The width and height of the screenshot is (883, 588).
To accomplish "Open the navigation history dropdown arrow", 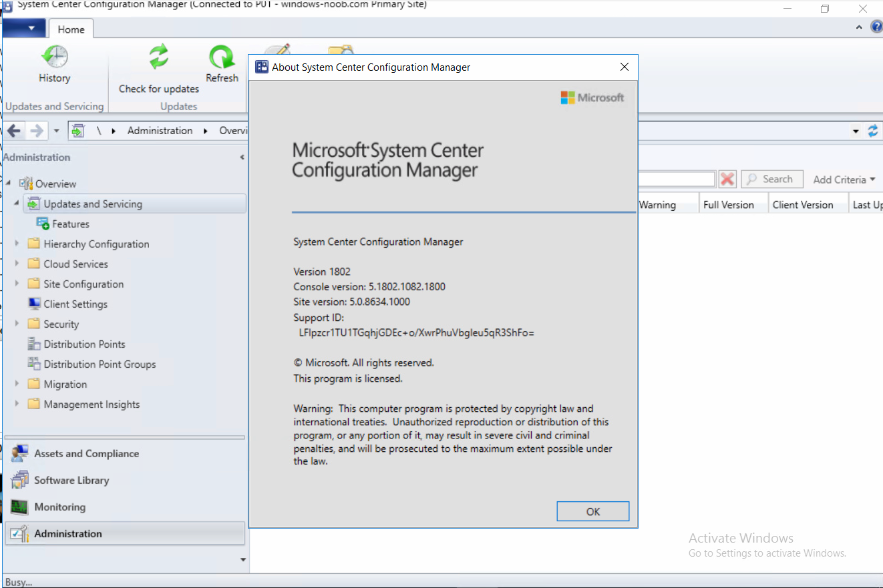I will [57, 131].
